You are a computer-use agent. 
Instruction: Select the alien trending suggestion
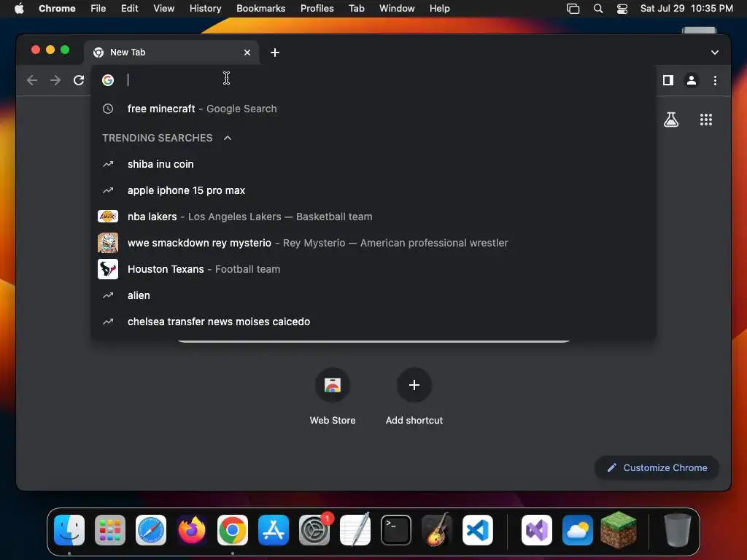[x=373, y=295]
